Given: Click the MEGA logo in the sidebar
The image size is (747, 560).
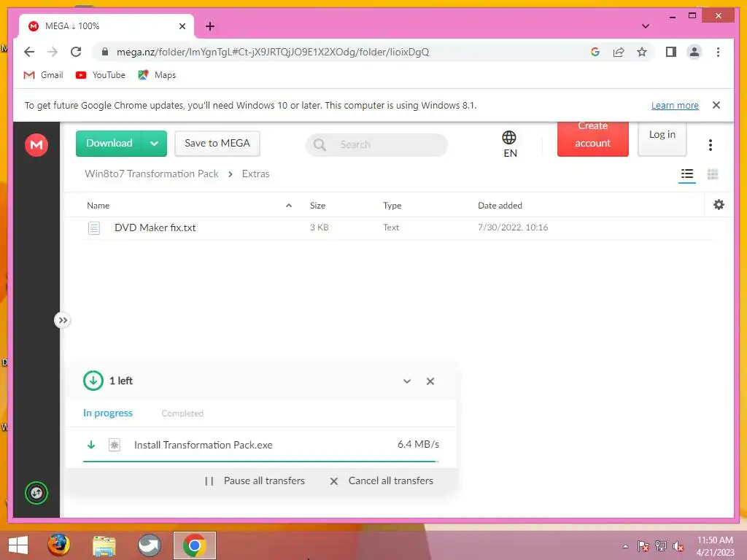Looking at the screenshot, I should coord(36,144).
